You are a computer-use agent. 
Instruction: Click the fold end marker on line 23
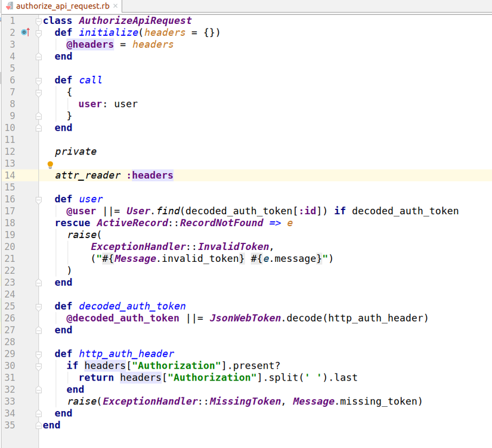pyautogui.click(x=39, y=283)
